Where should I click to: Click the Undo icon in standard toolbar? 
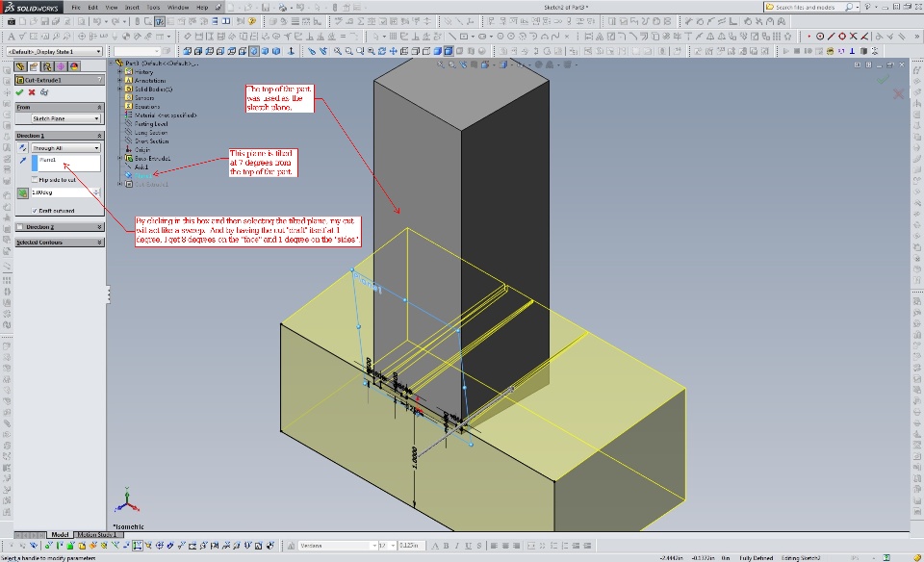[96, 22]
